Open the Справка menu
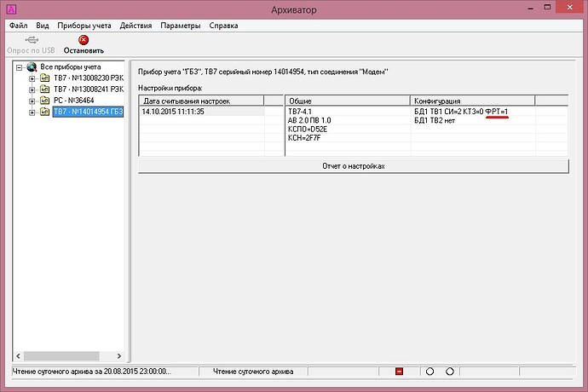Viewport: 588px width, 392px height. point(223,26)
